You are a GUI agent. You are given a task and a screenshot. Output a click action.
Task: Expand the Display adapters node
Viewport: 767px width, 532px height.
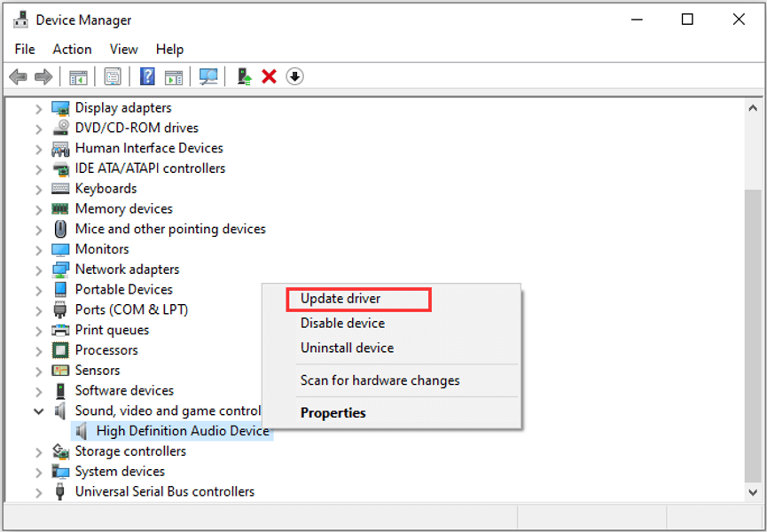point(39,108)
